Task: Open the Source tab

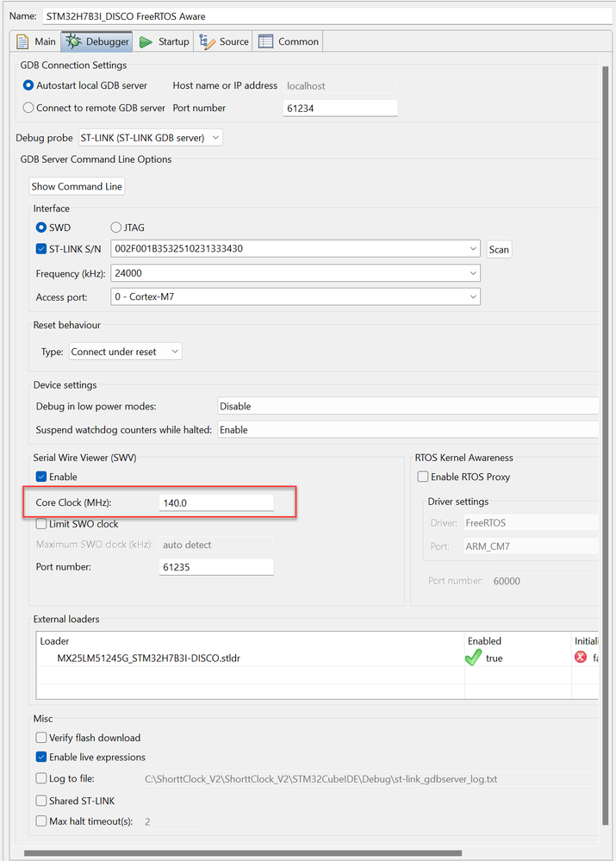Action: click(x=224, y=41)
